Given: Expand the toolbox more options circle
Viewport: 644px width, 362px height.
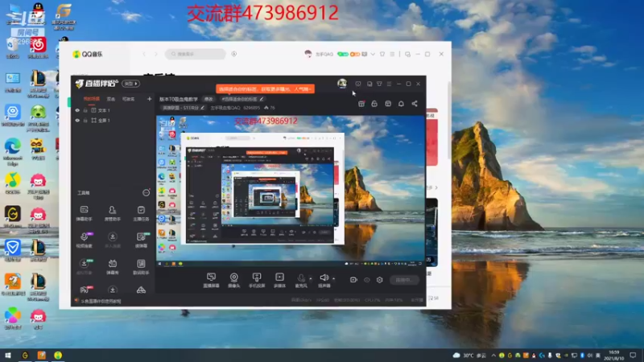Looking at the screenshot, I should 146,192.
